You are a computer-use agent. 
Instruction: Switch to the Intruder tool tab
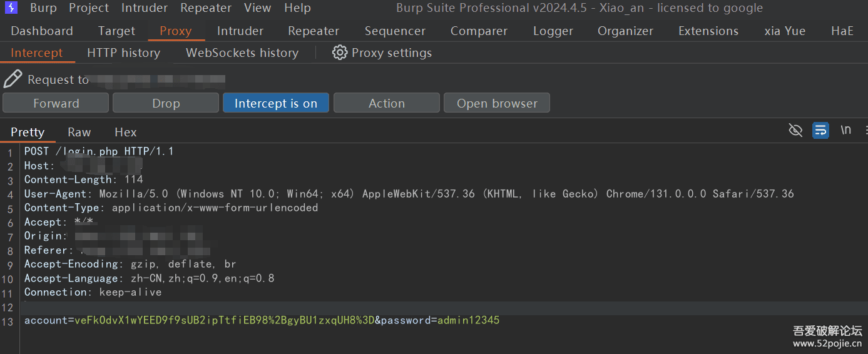click(240, 31)
